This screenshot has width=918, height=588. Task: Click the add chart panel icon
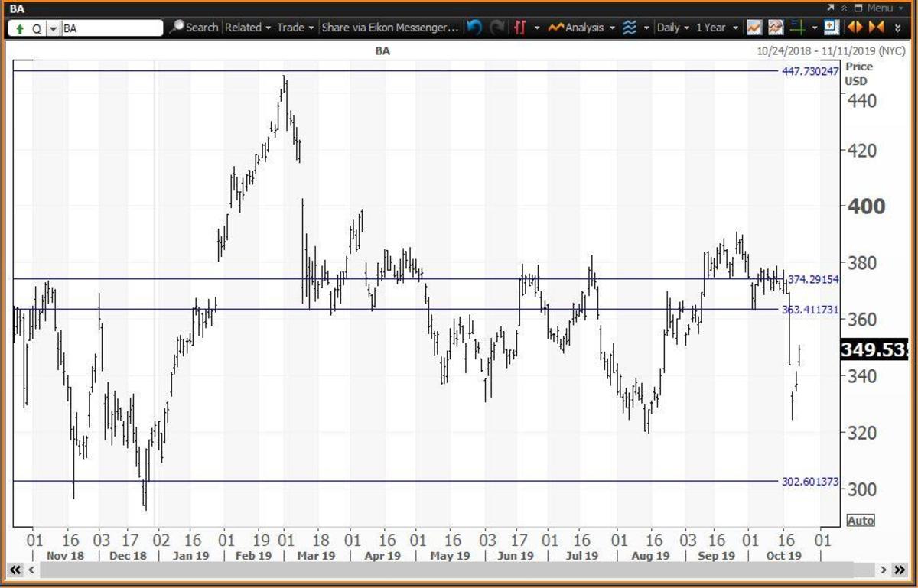(x=832, y=28)
